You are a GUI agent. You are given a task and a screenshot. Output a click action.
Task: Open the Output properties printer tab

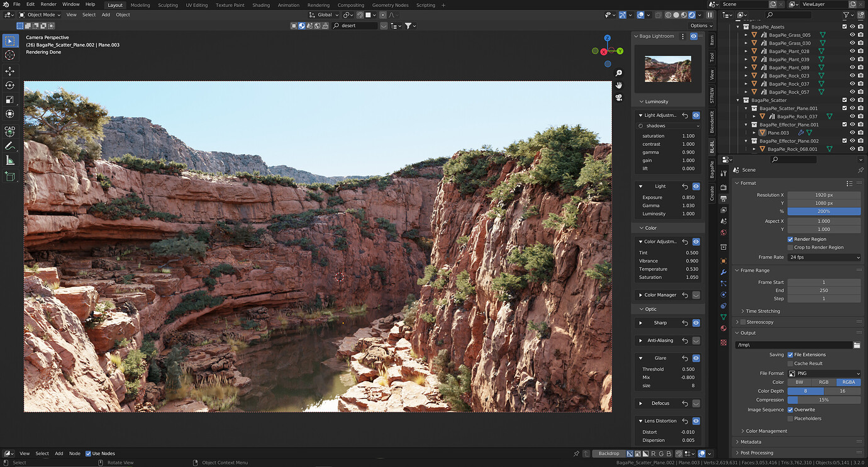point(723,198)
